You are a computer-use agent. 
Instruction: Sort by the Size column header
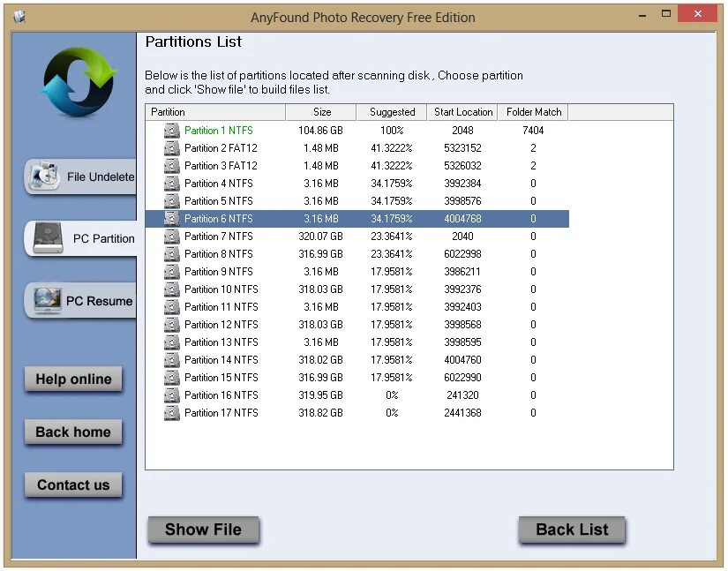[321, 112]
